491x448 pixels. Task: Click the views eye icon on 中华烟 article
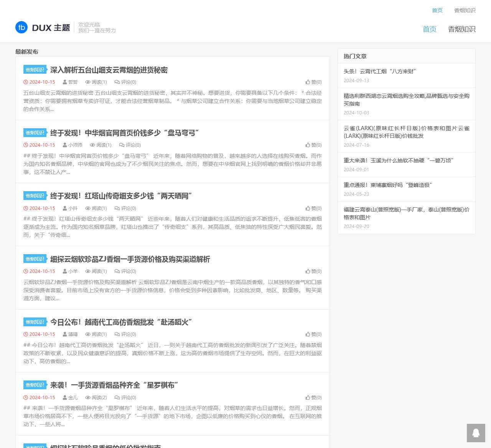(92, 145)
